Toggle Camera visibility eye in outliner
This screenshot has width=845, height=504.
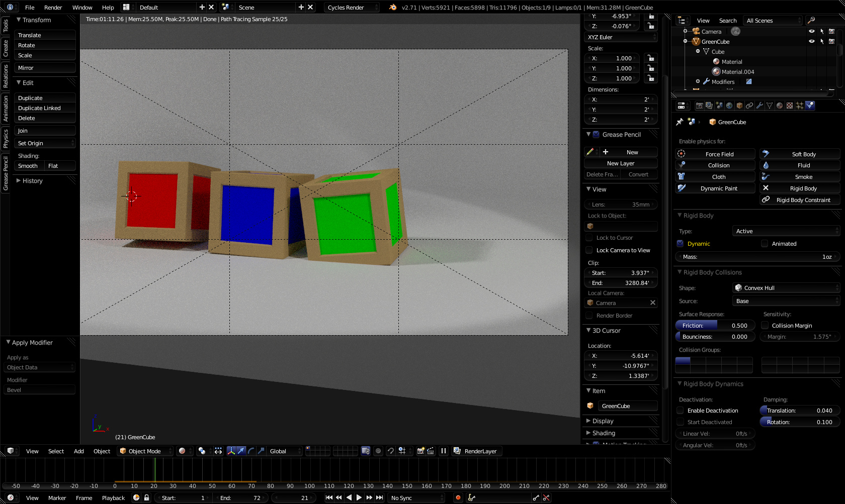point(811,31)
